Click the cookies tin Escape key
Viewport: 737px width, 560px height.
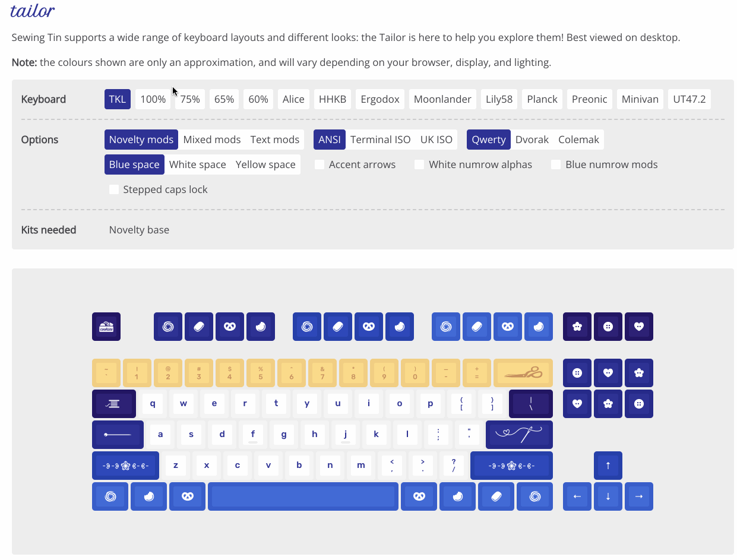pyautogui.click(x=106, y=327)
